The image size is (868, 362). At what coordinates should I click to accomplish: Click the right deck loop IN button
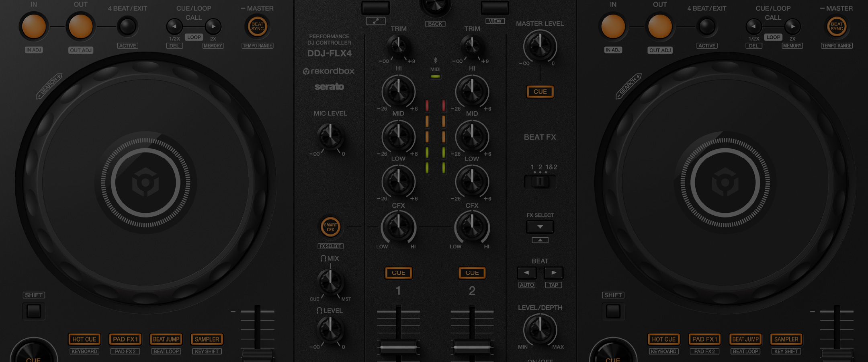(613, 27)
